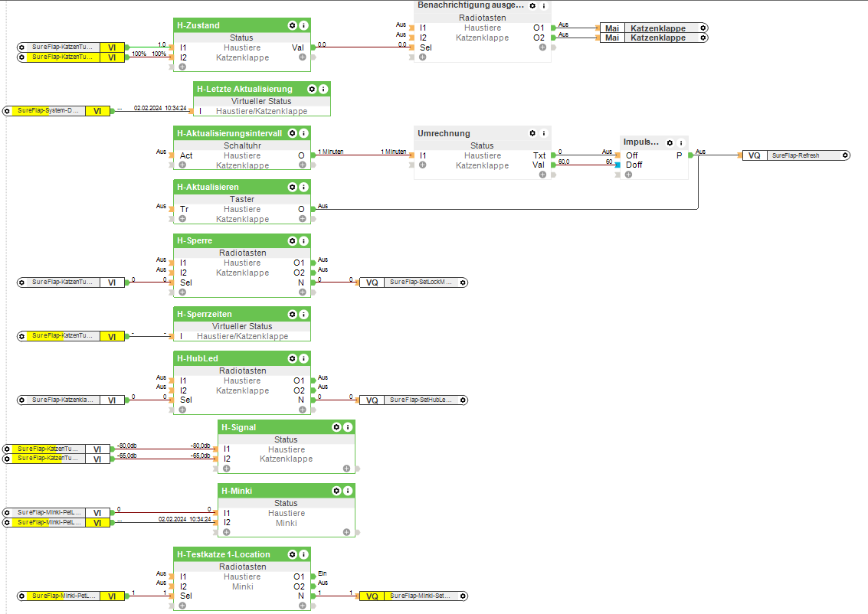Click info icon on H-Minki block
868x614 pixels.
pyautogui.click(x=348, y=491)
